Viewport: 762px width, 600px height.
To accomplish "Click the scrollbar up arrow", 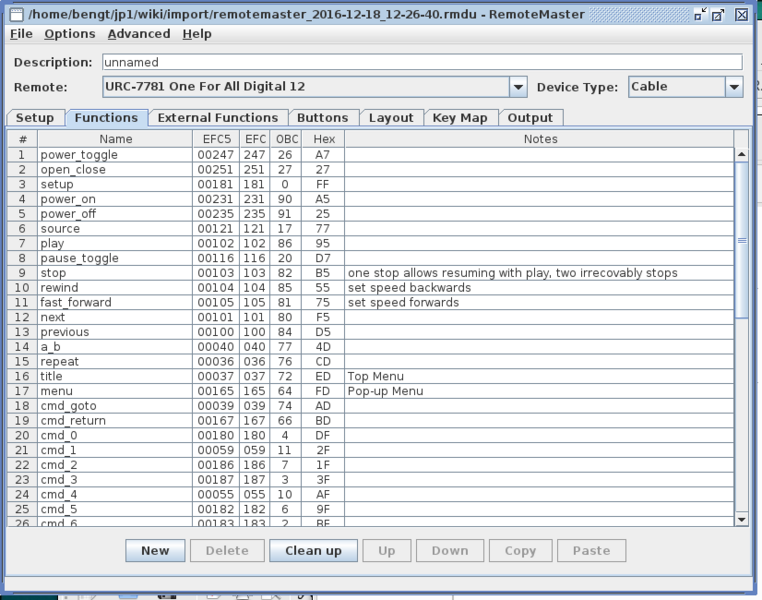I will click(x=742, y=154).
